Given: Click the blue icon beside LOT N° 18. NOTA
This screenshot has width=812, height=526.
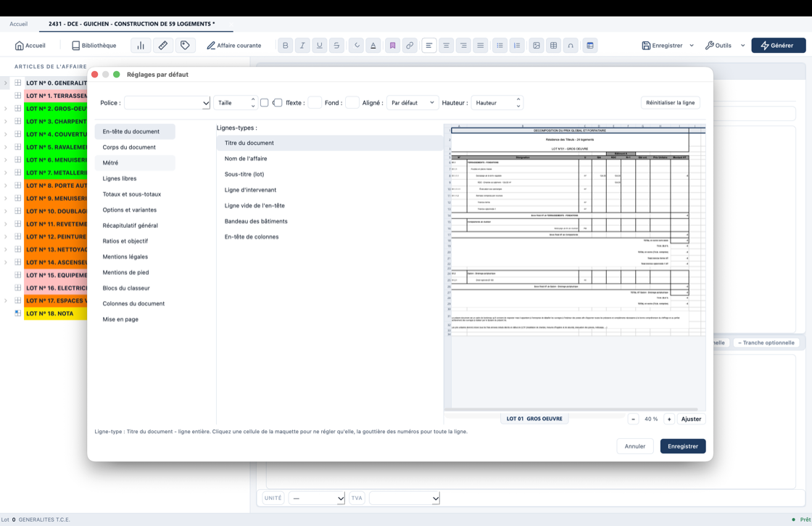Looking at the screenshot, I should coord(17,313).
